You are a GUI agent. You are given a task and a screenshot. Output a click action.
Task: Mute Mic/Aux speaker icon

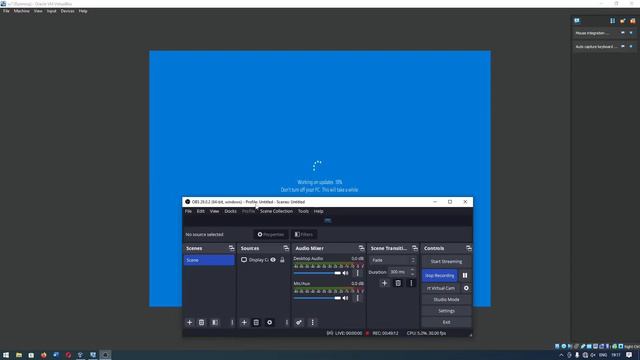346,298
